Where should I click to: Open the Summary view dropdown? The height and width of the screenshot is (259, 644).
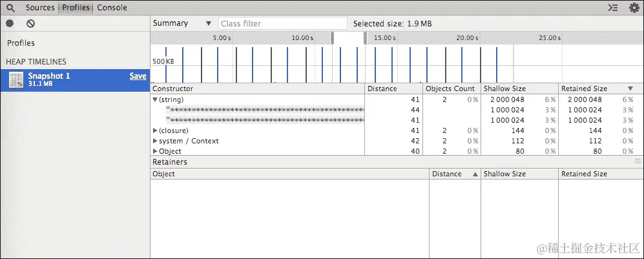[182, 23]
